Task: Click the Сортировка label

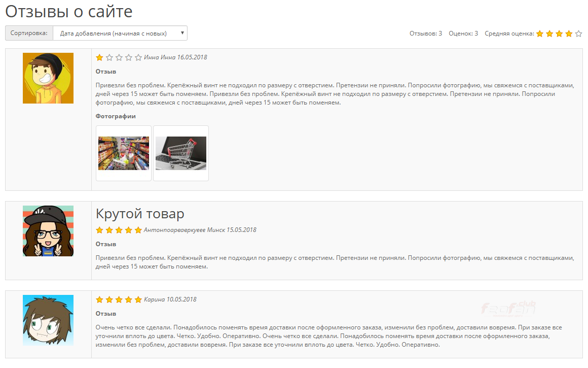Action: pyautogui.click(x=29, y=33)
